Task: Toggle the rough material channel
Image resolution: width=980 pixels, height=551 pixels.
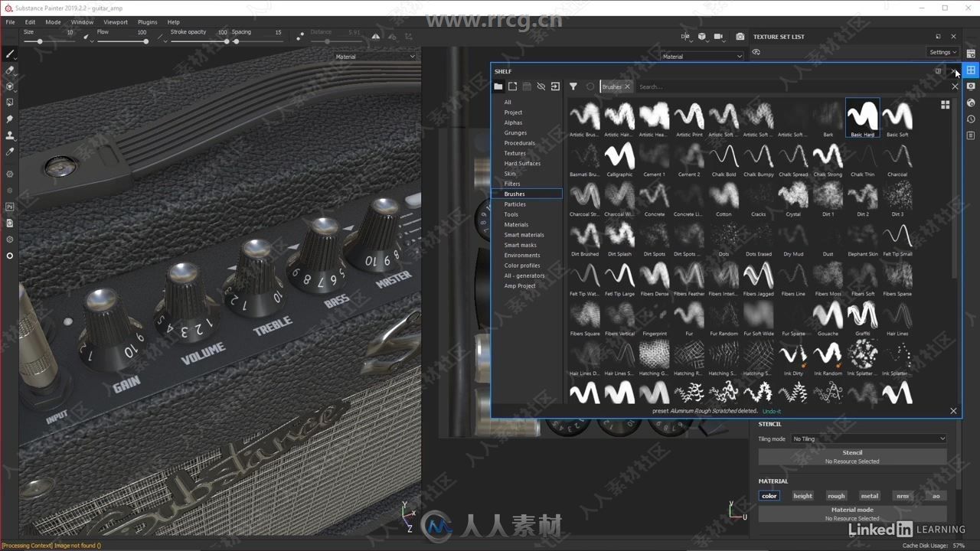Action: point(836,496)
